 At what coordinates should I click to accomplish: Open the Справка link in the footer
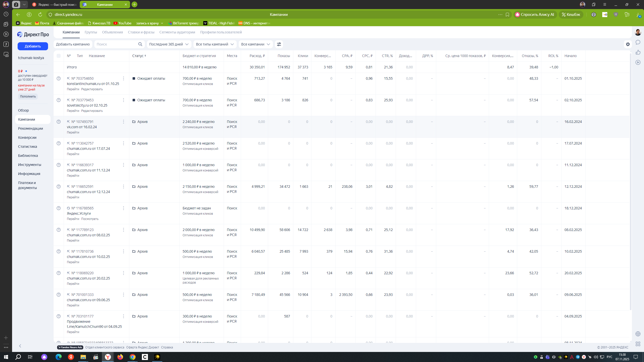pyautogui.click(x=167, y=347)
